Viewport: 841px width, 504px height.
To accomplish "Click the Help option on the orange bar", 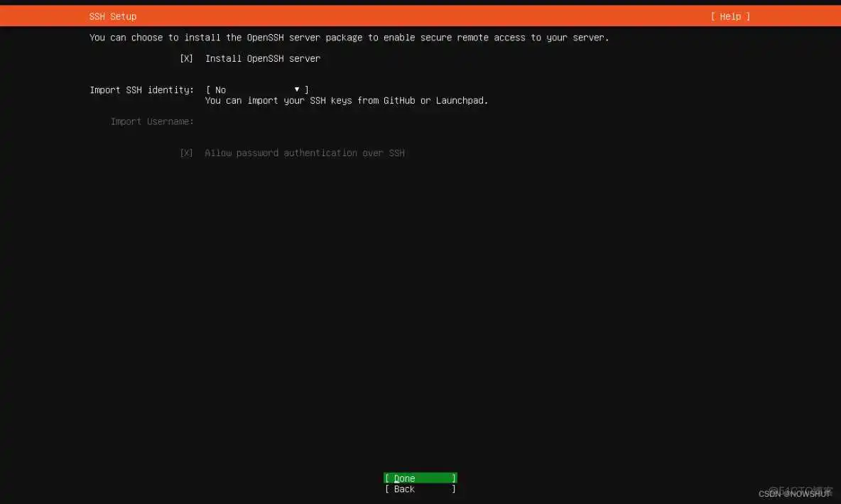I will tap(730, 16).
